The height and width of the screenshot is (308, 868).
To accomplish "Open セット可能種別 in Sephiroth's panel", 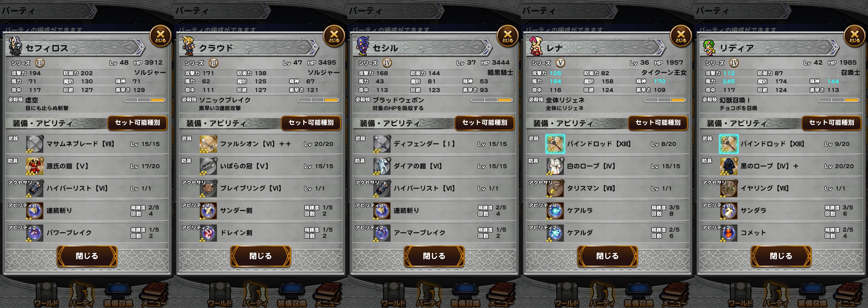I will pos(138,123).
